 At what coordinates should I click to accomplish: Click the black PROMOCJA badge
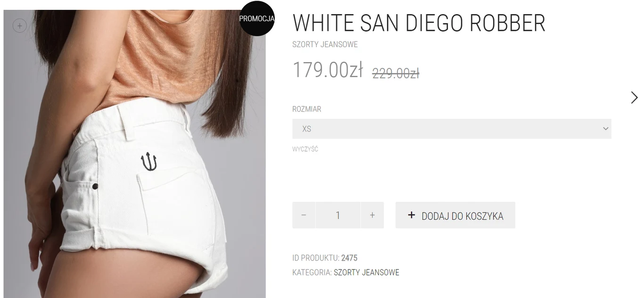[257, 19]
